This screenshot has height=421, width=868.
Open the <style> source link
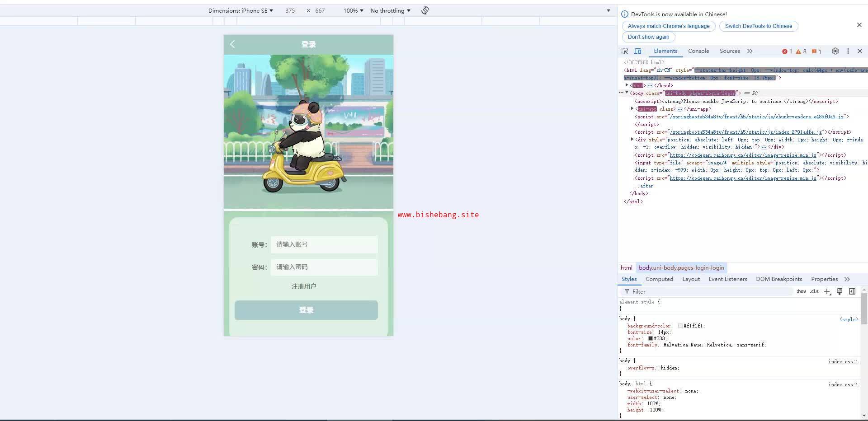(849, 319)
